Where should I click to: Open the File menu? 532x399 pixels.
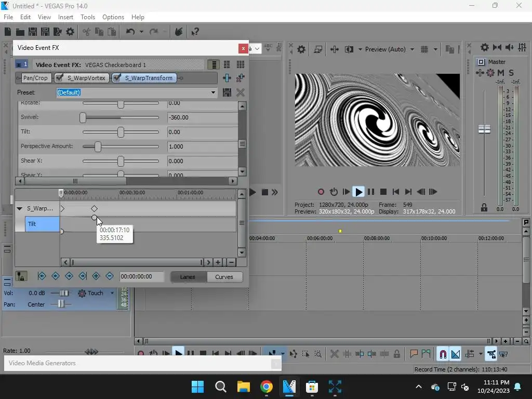click(x=8, y=17)
